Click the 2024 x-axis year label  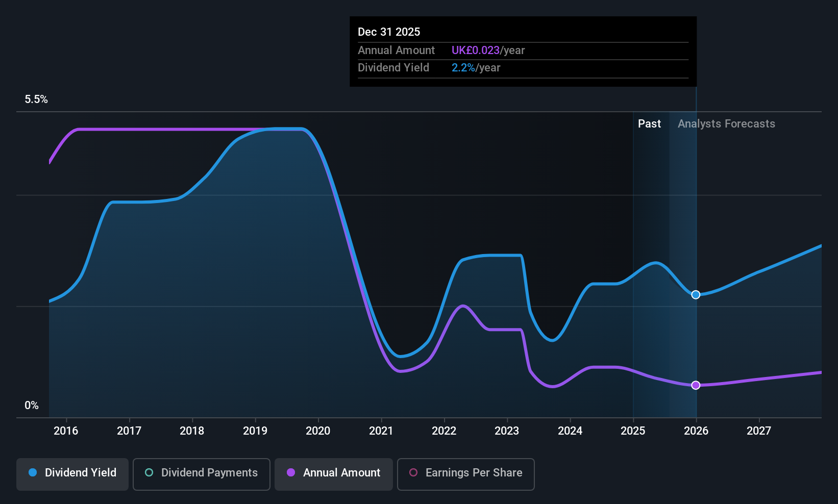(x=570, y=431)
